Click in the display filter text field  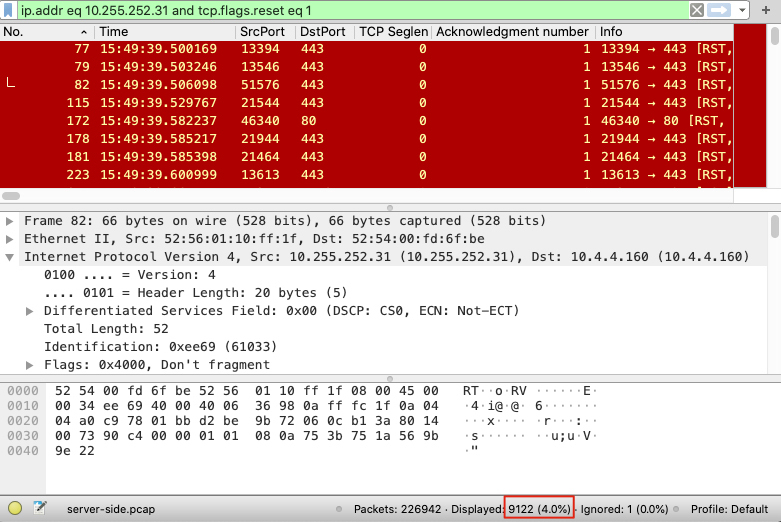coord(350,10)
